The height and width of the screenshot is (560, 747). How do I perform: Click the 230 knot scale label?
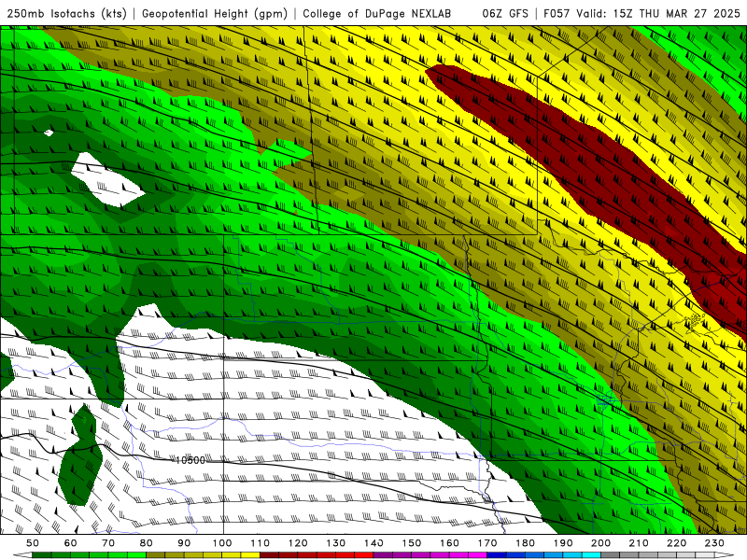714,543
